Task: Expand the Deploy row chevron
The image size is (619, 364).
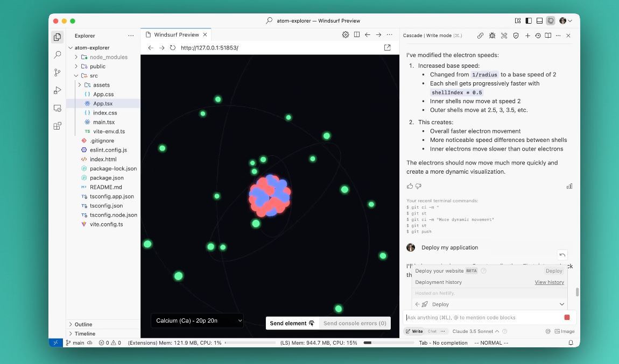Action: coord(562,304)
